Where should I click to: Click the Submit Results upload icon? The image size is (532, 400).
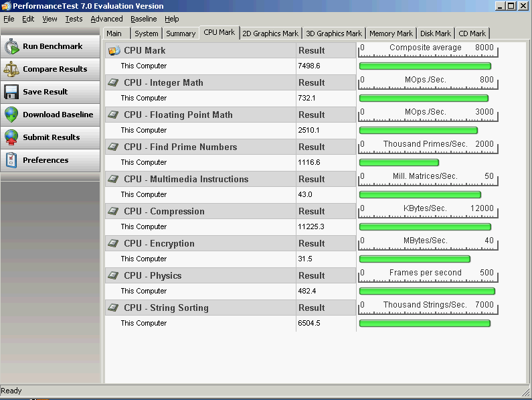point(11,137)
